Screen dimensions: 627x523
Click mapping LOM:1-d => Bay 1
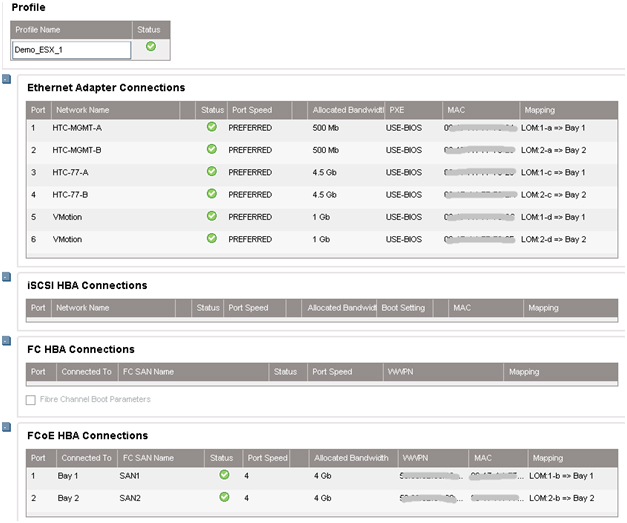point(553,217)
